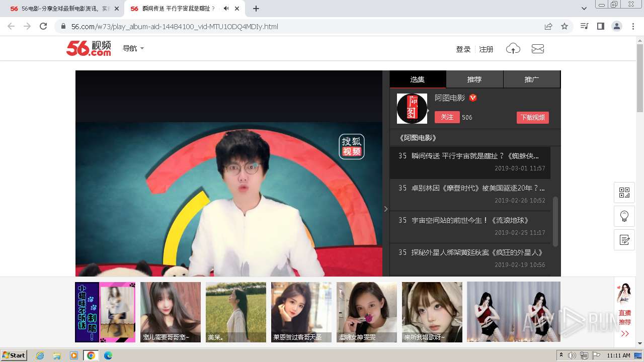The width and height of the screenshot is (644, 362).
Task: Play episode 探秘外星人绑架黄延秋案
Action: pyautogui.click(x=470, y=259)
